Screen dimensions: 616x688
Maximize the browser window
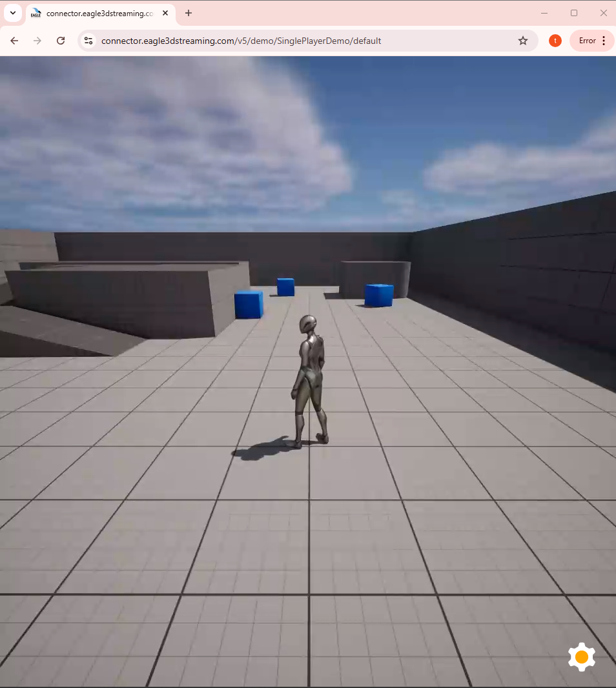574,13
